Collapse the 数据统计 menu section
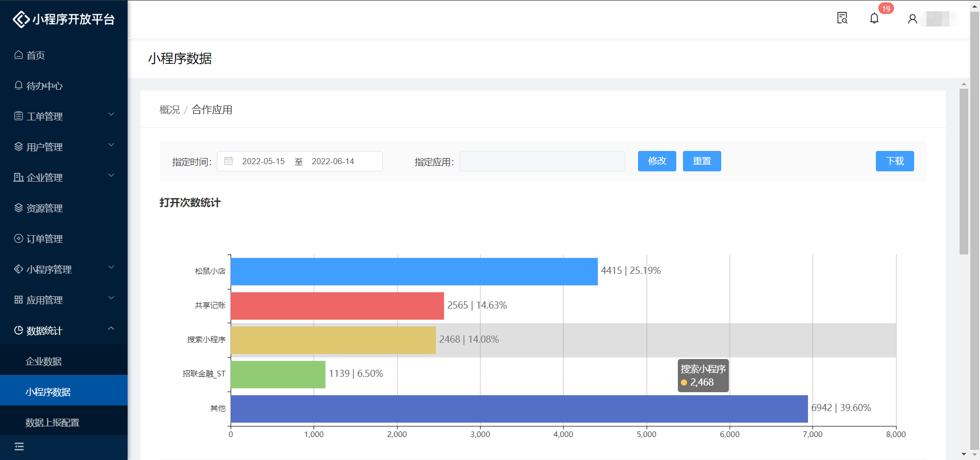This screenshot has height=460, width=980. pyautogui.click(x=64, y=330)
